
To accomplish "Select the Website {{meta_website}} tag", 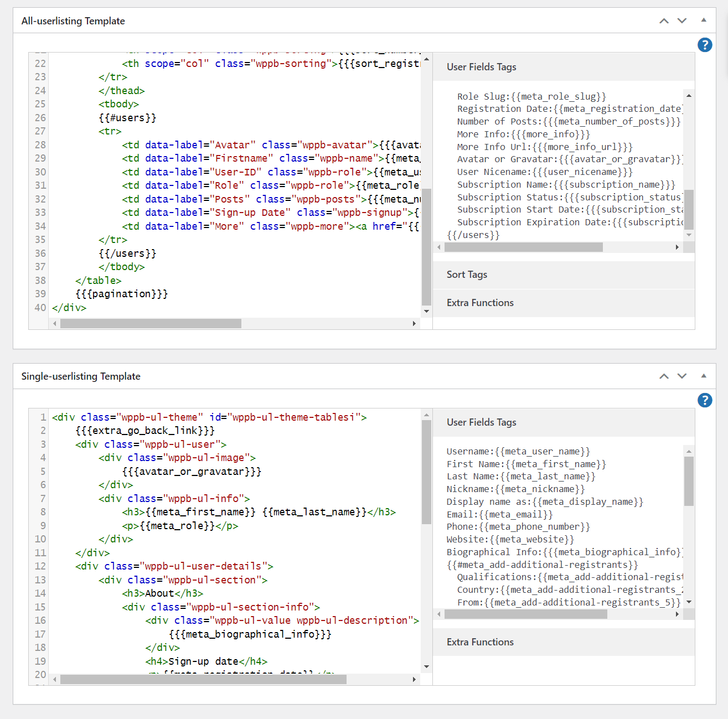I will [510, 539].
